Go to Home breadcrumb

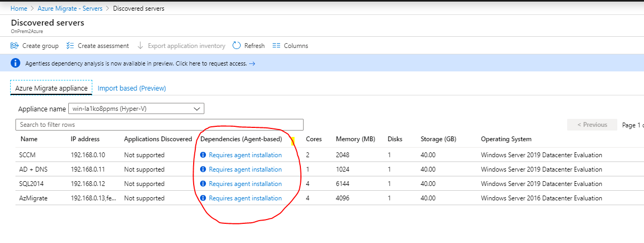tap(19, 9)
